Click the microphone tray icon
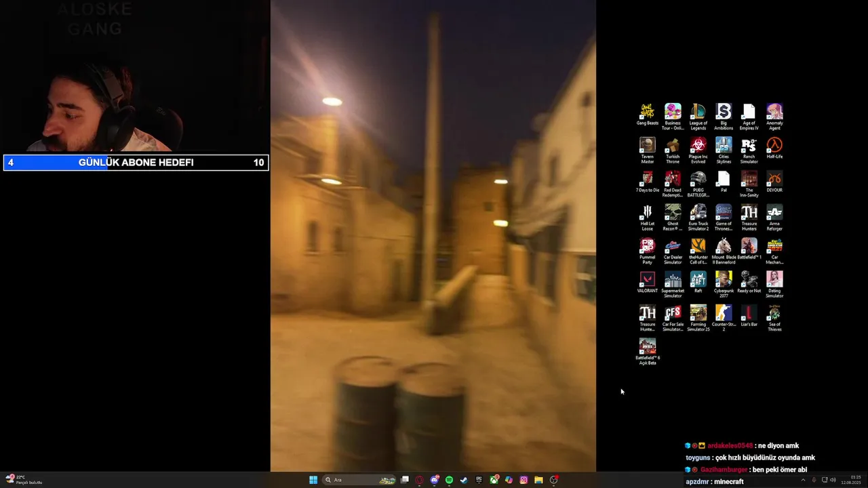Image resolution: width=868 pixels, height=488 pixels. [x=814, y=480]
